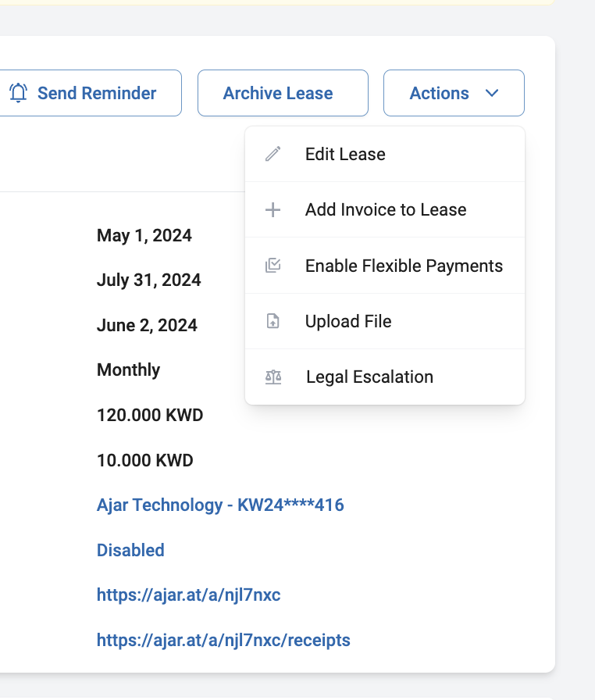Click the Archive Lease button
This screenshot has width=595, height=700.
[283, 93]
